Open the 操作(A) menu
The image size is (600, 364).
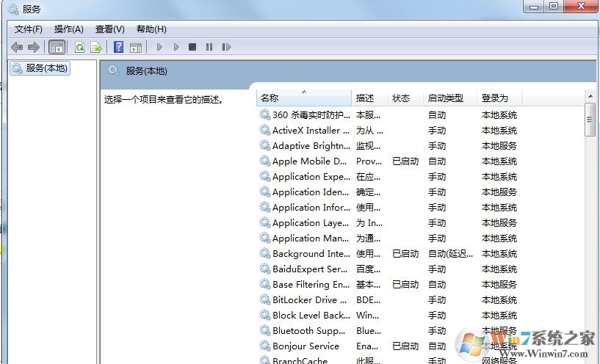[68, 29]
